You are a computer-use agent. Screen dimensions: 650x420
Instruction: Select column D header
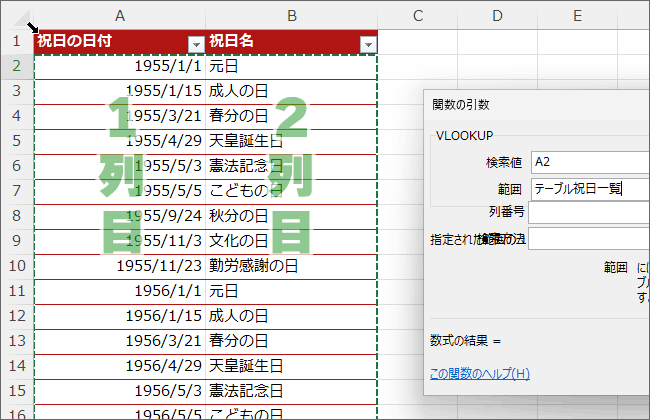(497, 16)
